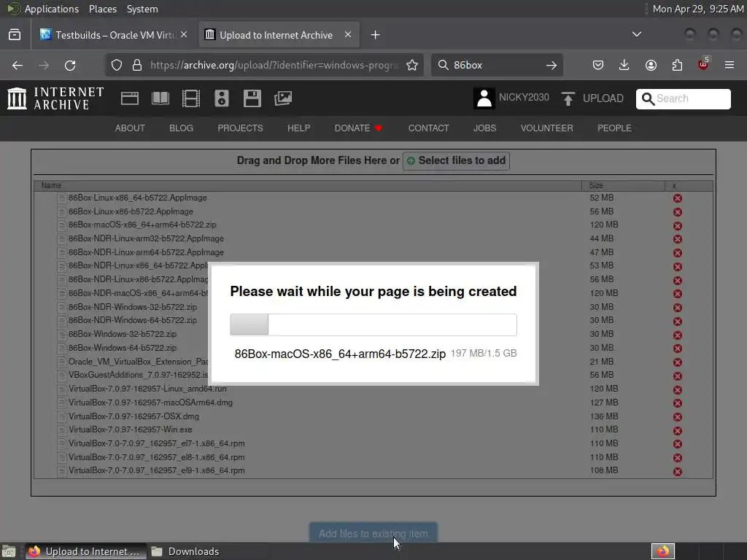Screen dimensions: 747x560
Task: Open Firefox downloads panel
Action: point(624,65)
